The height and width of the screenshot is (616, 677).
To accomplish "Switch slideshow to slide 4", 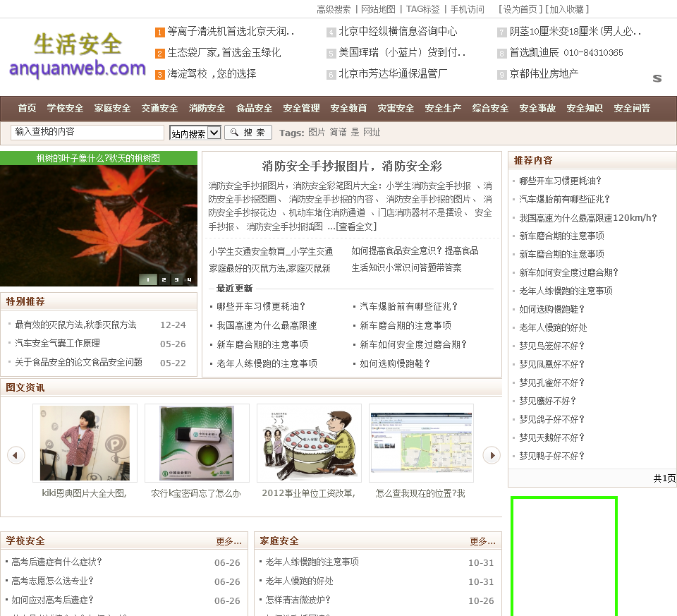I will [189, 279].
